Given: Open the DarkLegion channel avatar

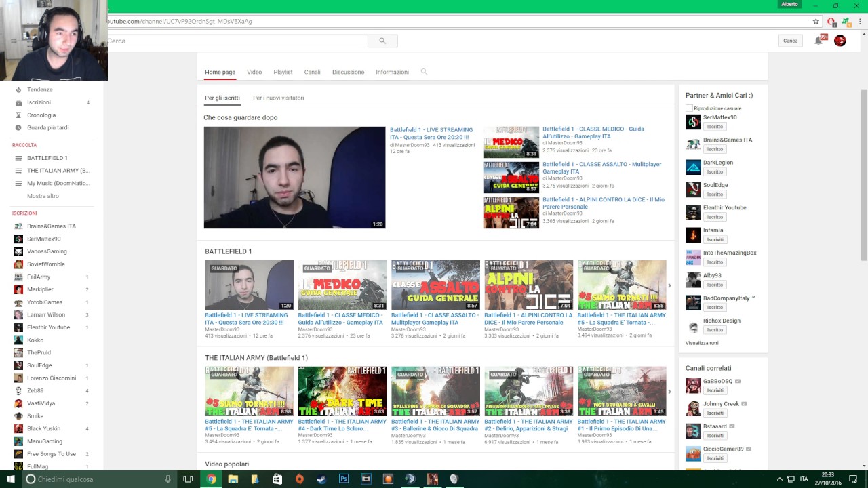Looking at the screenshot, I should coord(693,167).
